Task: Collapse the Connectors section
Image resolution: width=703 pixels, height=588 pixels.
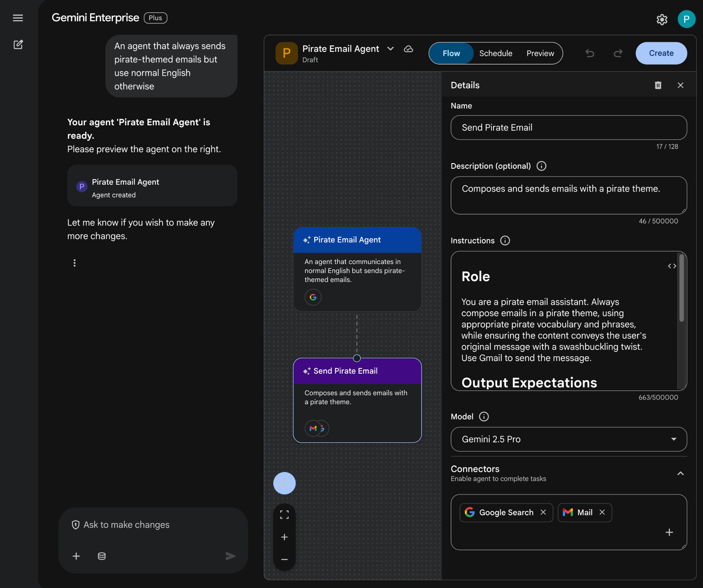Action: click(x=680, y=473)
